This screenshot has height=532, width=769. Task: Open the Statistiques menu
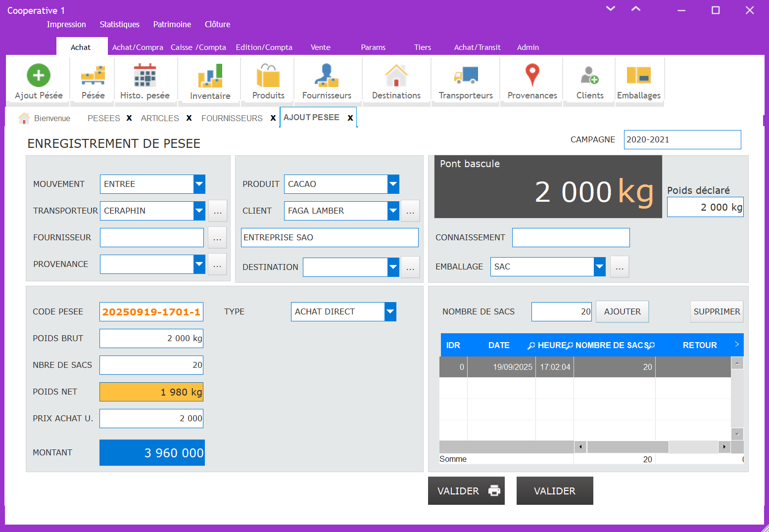(119, 24)
